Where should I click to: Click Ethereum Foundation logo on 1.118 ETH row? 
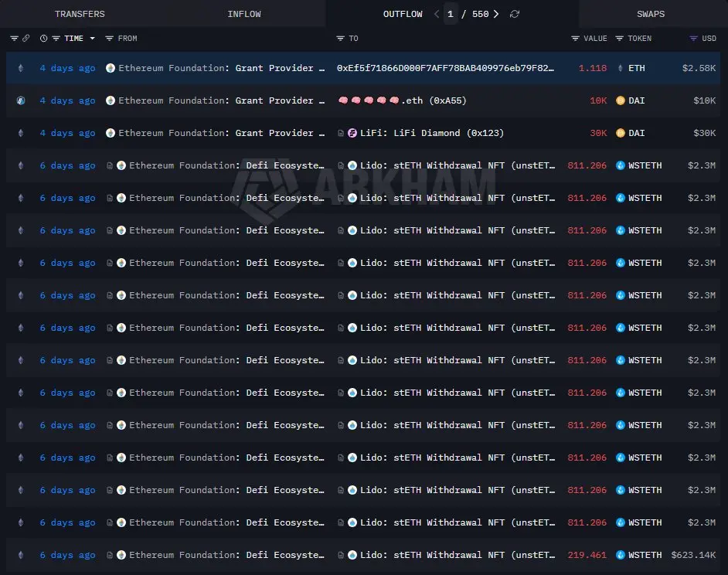111,68
